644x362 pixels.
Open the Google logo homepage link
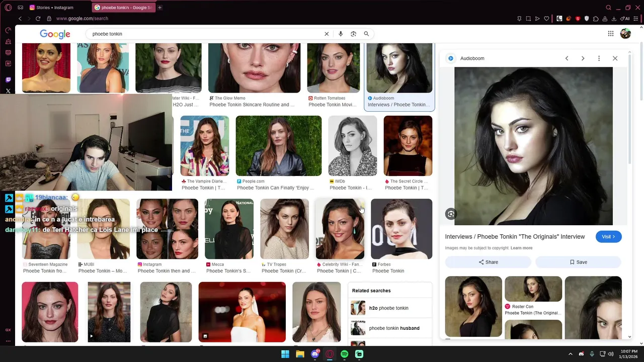55,34
